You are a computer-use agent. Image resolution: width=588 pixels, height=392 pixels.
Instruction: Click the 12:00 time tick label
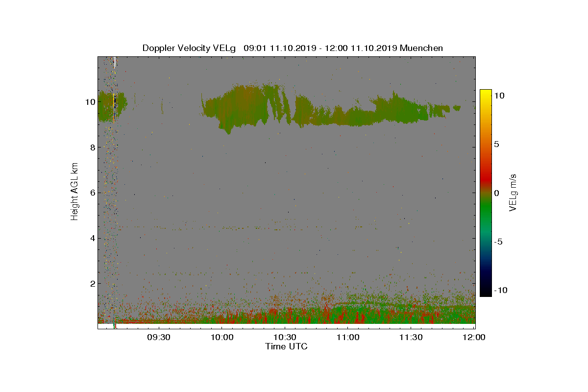[x=474, y=337]
